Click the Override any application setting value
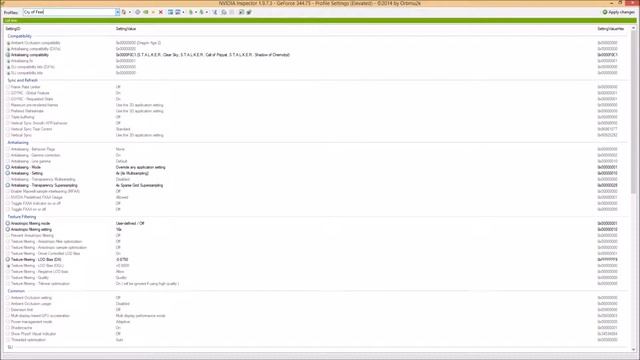This screenshot has width=640, height=360. coord(140,167)
